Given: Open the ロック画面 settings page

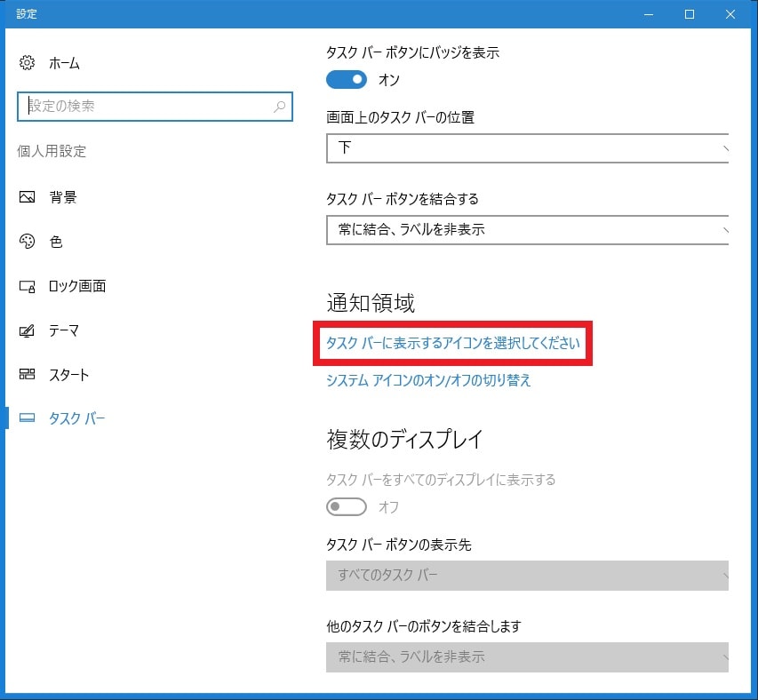Looking at the screenshot, I should point(77,286).
